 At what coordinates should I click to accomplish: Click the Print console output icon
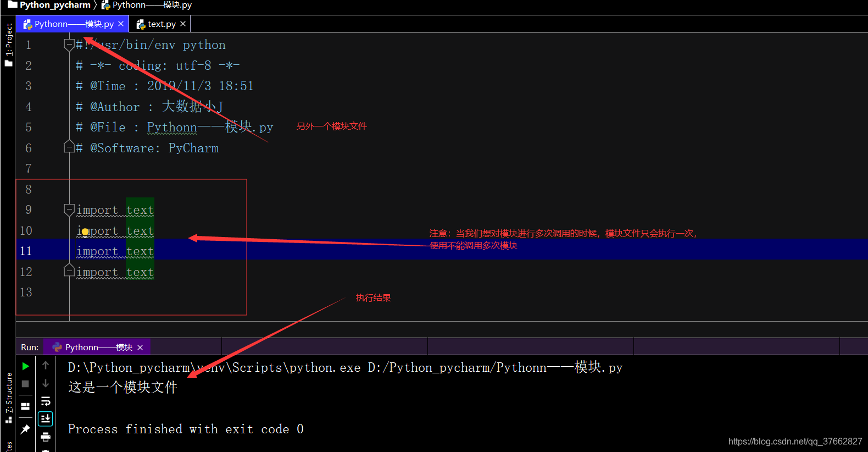[46, 437]
